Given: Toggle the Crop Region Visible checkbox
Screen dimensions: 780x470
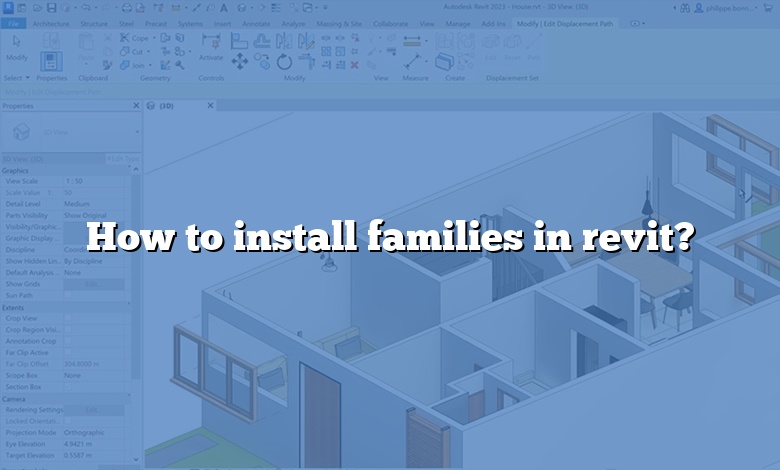Looking at the screenshot, I should point(68,330).
